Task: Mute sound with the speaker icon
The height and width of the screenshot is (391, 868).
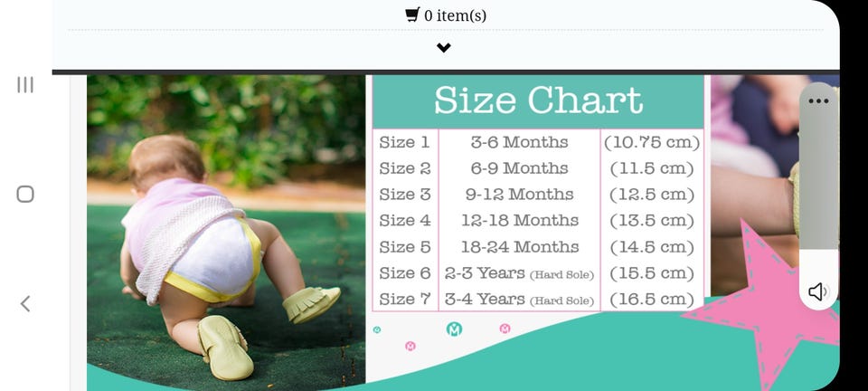Action: (817, 291)
